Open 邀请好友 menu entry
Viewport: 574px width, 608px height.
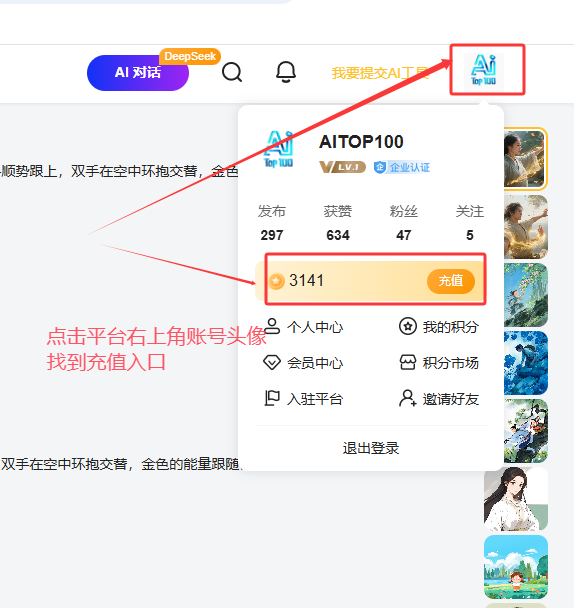(439, 399)
